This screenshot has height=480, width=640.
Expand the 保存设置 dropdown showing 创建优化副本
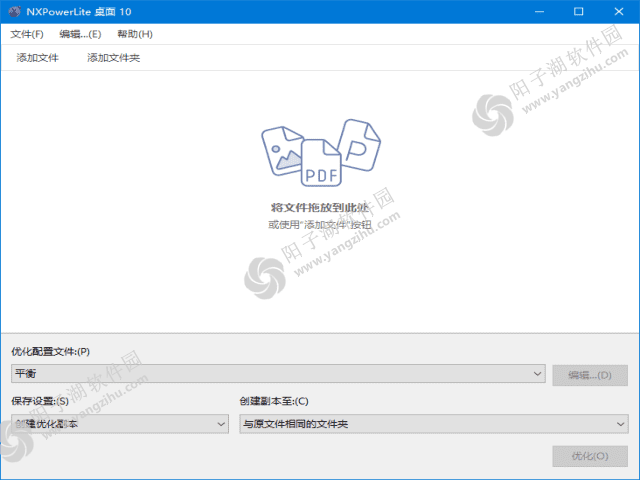120,424
